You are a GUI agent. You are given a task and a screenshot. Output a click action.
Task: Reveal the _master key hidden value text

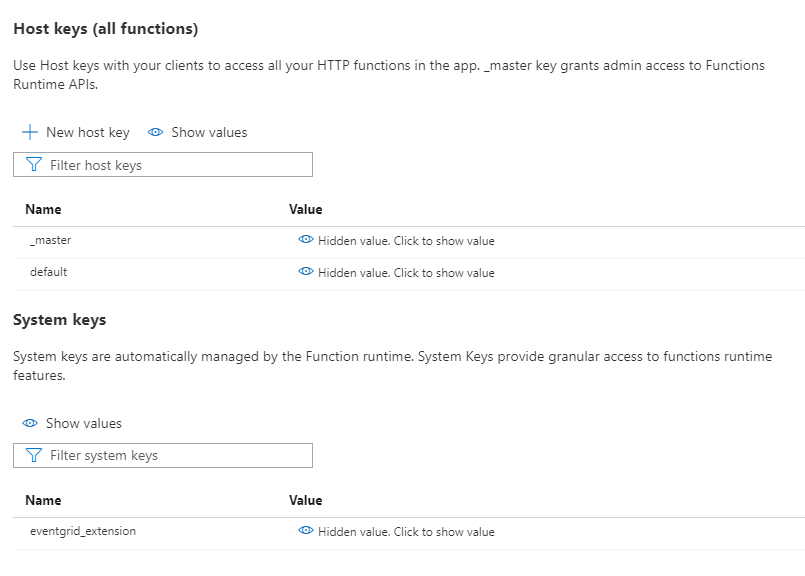coord(406,241)
